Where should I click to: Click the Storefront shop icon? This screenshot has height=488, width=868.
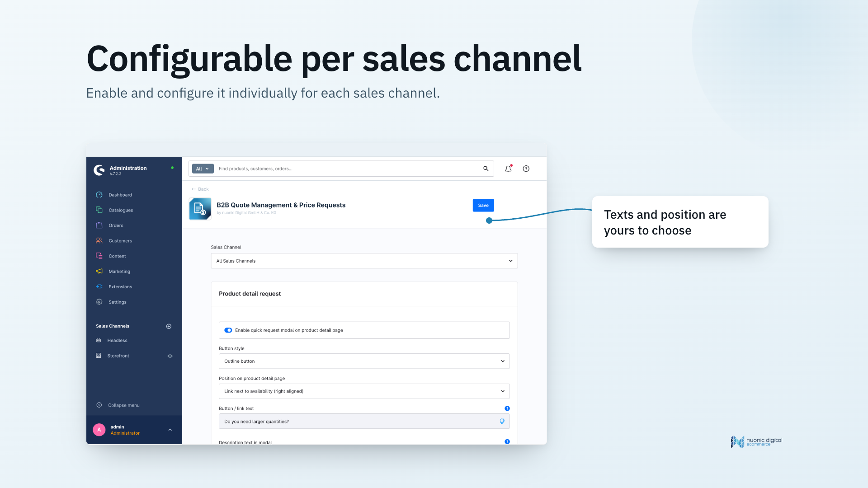tap(99, 356)
